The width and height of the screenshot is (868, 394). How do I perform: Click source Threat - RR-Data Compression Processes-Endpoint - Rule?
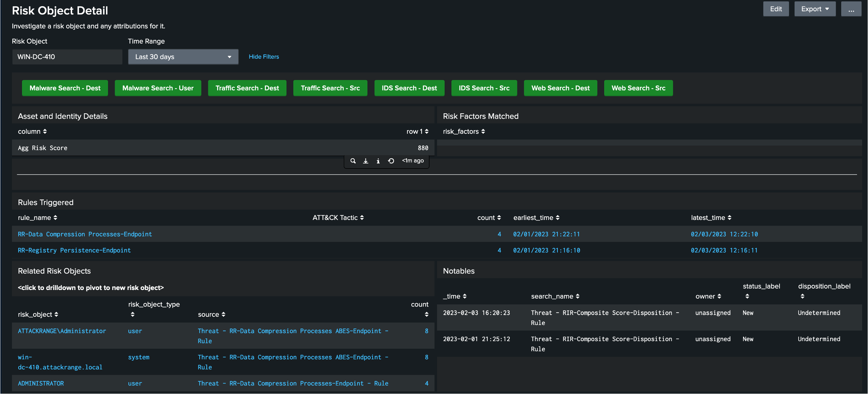pyautogui.click(x=293, y=383)
